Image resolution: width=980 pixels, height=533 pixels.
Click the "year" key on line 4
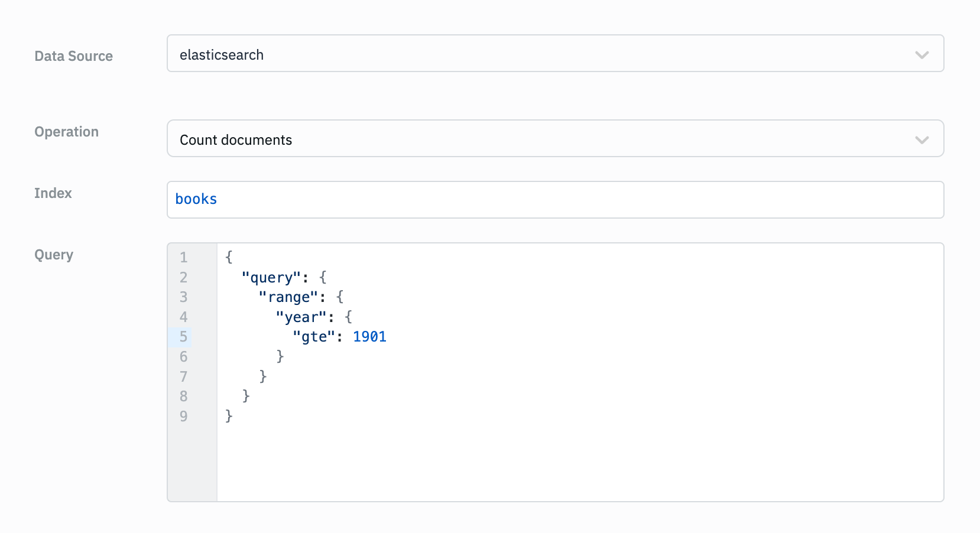tap(301, 317)
